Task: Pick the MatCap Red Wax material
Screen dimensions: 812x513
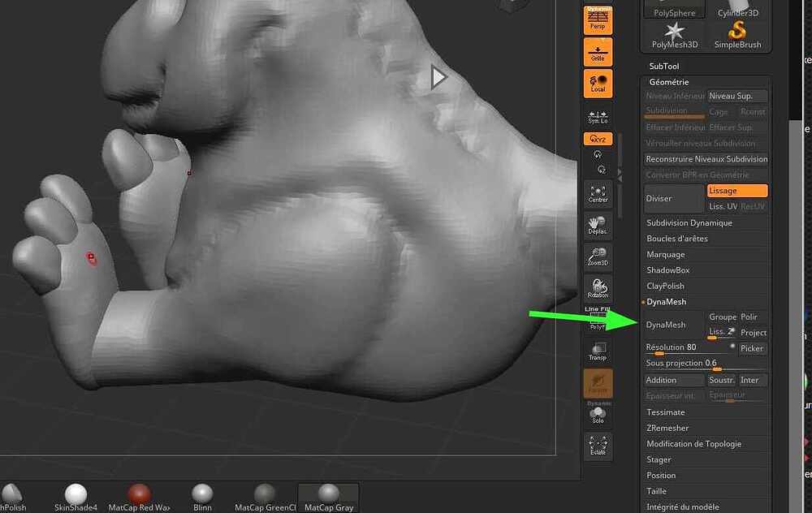Action: 140,498
